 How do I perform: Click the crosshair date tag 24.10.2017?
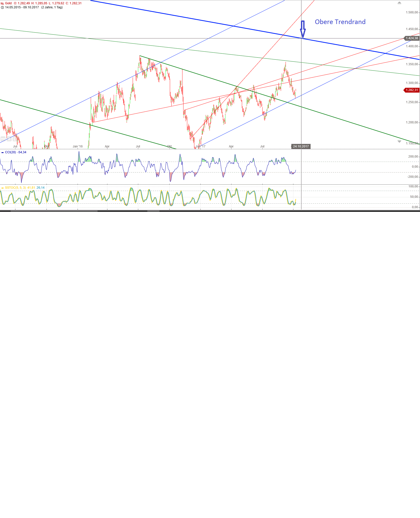301,146
